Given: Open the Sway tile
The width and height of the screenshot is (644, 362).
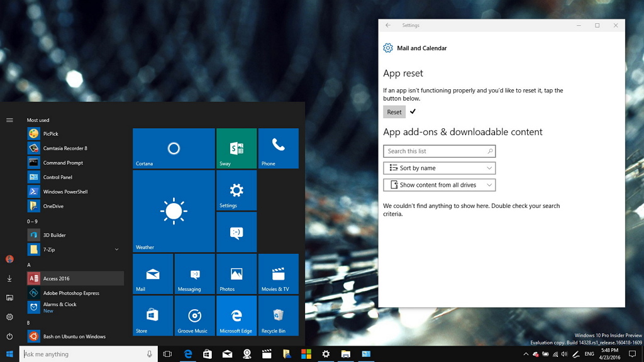Looking at the screenshot, I should [x=236, y=148].
